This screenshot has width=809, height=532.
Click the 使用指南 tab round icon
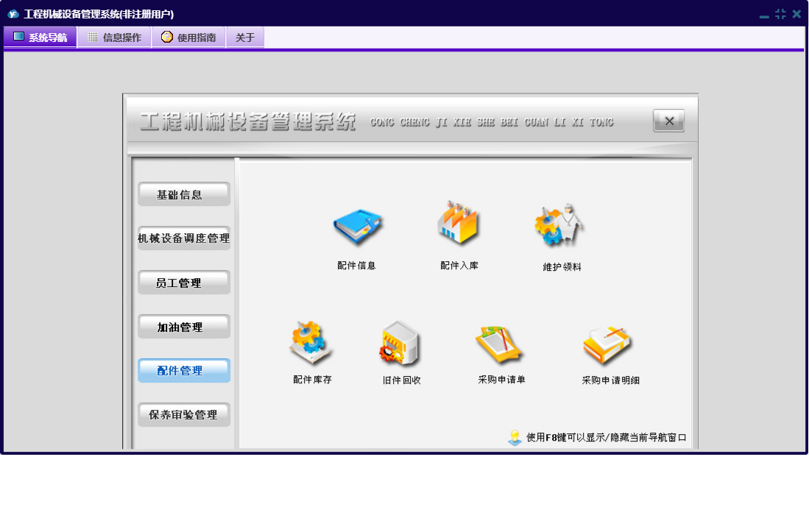point(166,37)
